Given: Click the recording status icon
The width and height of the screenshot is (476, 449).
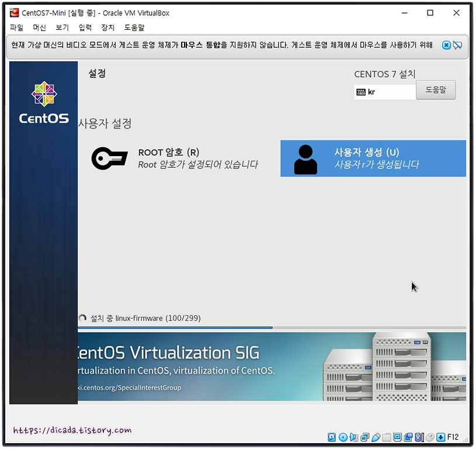Looking at the screenshot, I should 408,437.
